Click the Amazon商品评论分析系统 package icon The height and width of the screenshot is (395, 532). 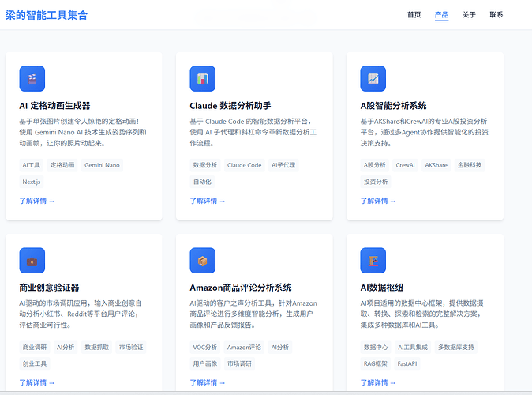[x=203, y=261]
